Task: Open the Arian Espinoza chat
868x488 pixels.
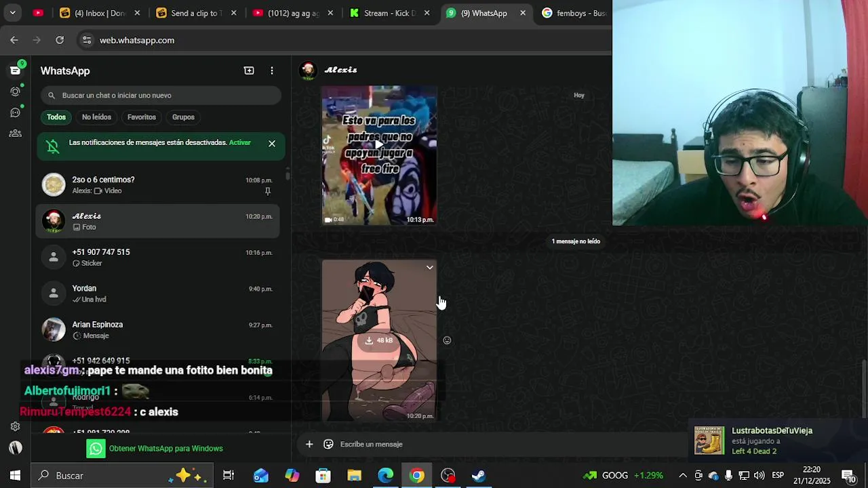Action: point(158,329)
